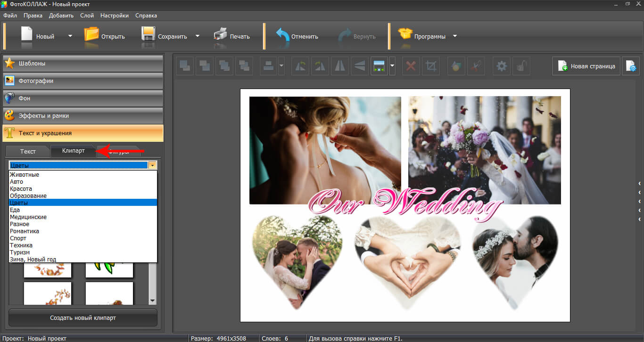Open the align objects dropdown arrow
This screenshot has width=644, height=342.
point(281,66)
